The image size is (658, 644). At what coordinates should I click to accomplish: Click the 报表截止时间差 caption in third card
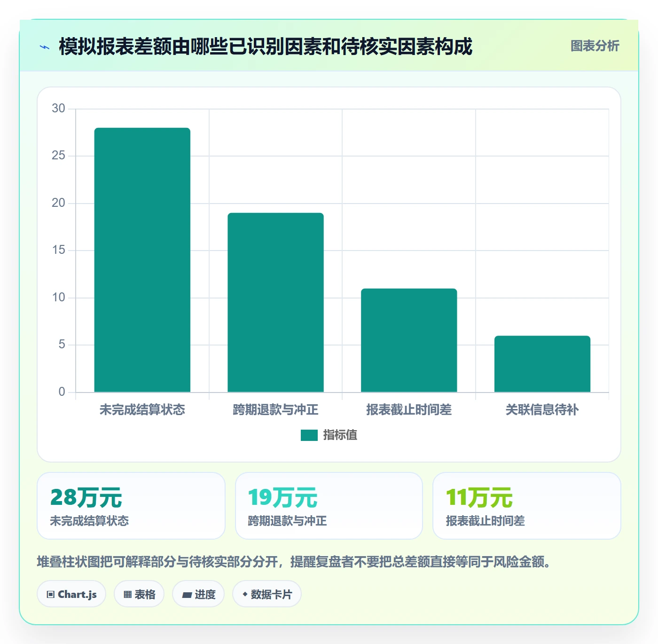(x=486, y=521)
